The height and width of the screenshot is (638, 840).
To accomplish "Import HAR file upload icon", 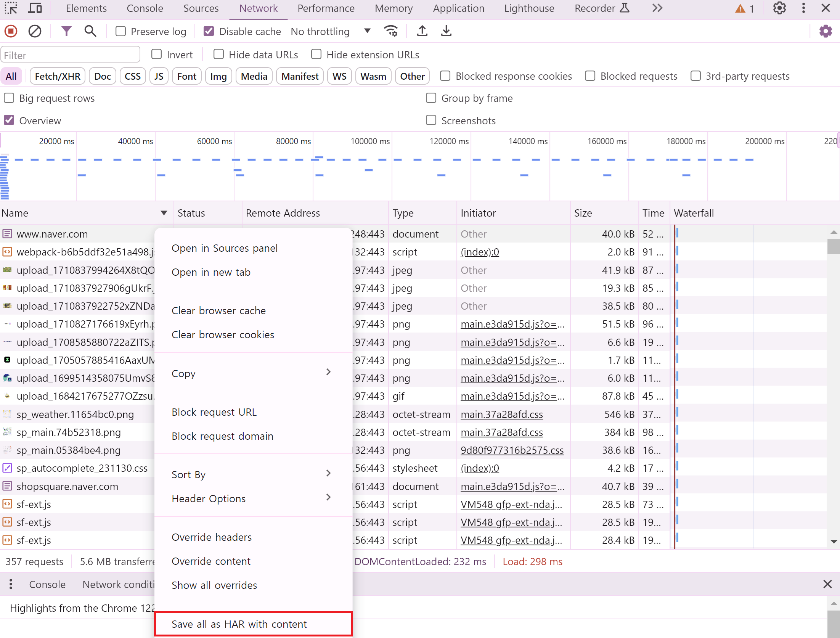I will (422, 31).
